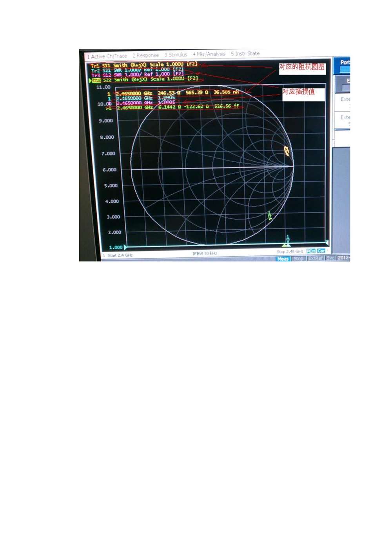The height and width of the screenshot is (554, 392).
Task: Click the Cor correction indicator badge
Action: pos(321,251)
